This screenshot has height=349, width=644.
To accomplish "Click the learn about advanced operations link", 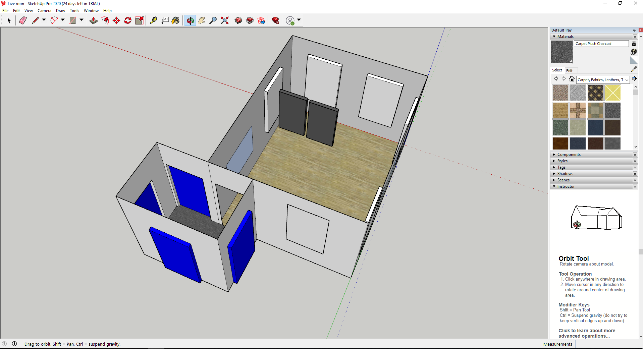I will click(x=587, y=333).
